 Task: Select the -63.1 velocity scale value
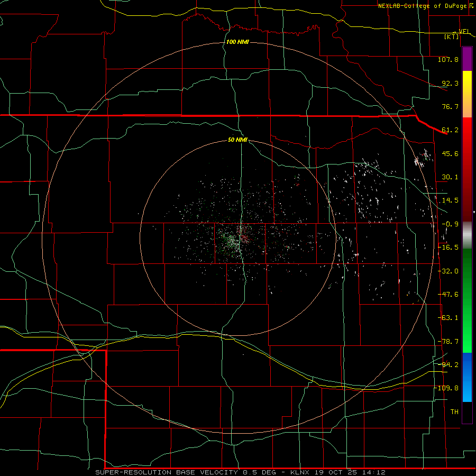tap(448, 318)
